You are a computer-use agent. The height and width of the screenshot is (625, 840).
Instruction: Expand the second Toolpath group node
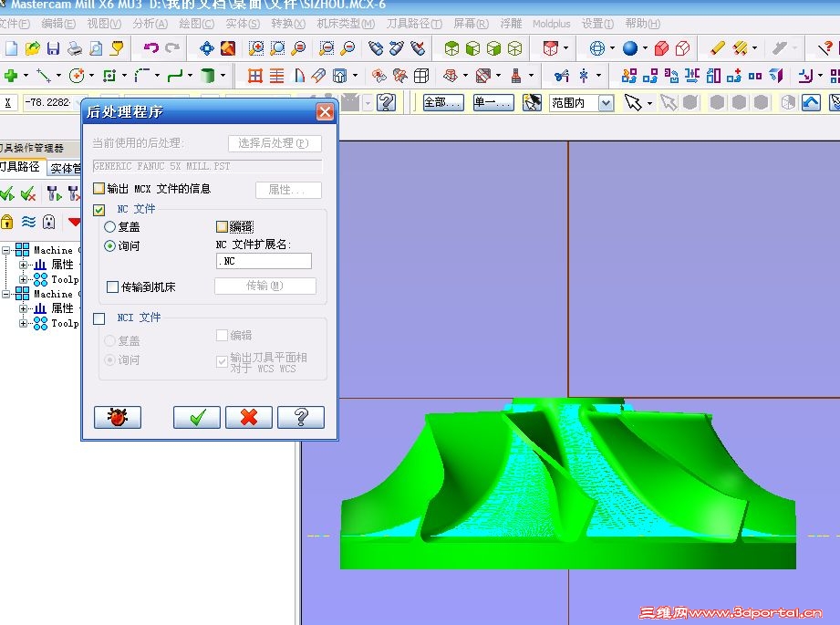[23, 323]
